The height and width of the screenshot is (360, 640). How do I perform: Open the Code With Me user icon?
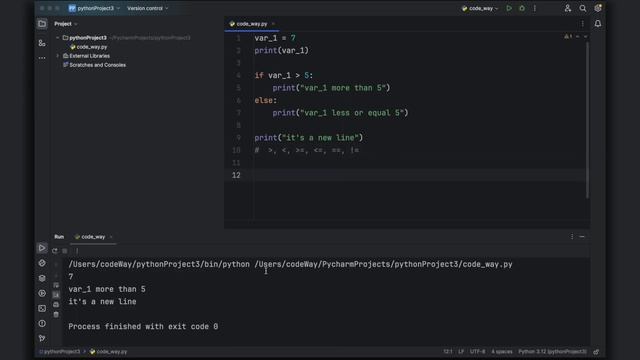coord(567,8)
